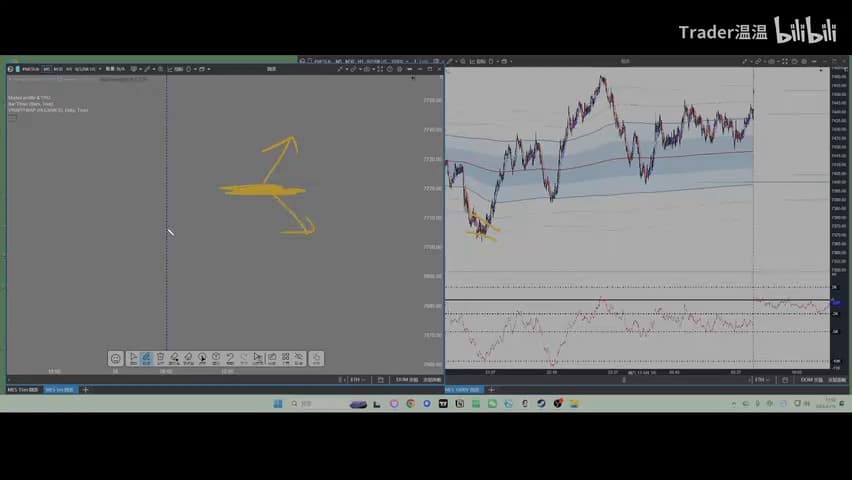Click the calendar icon in left window footer
Image resolution: width=852 pixels, height=480 pixels.
(380, 379)
